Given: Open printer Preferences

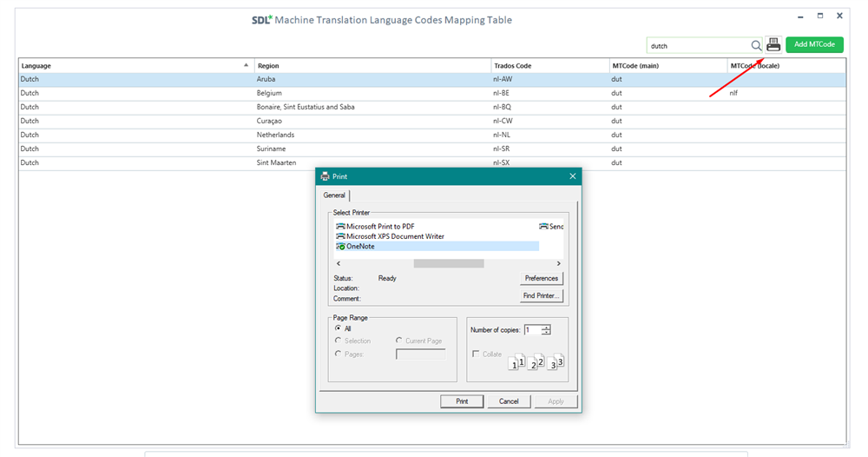Looking at the screenshot, I should click(542, 278).
